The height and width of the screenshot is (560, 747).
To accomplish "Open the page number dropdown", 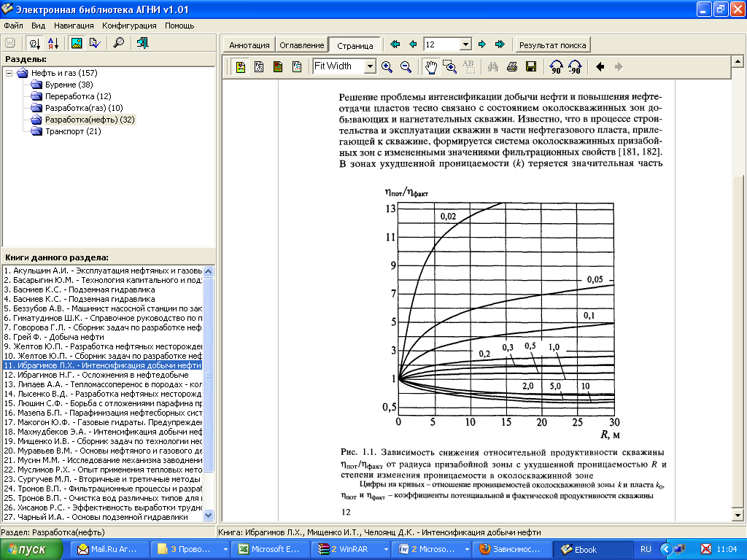I will point(466,44).
